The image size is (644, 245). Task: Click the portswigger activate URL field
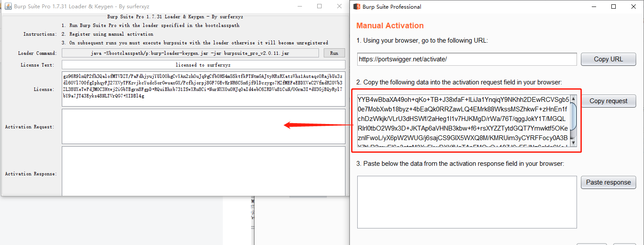pos(467,59)
